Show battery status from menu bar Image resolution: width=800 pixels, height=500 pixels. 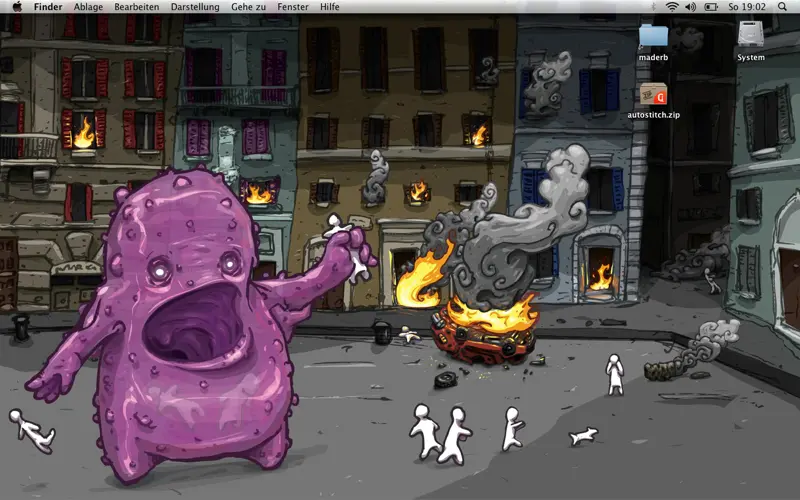point(712,7)
